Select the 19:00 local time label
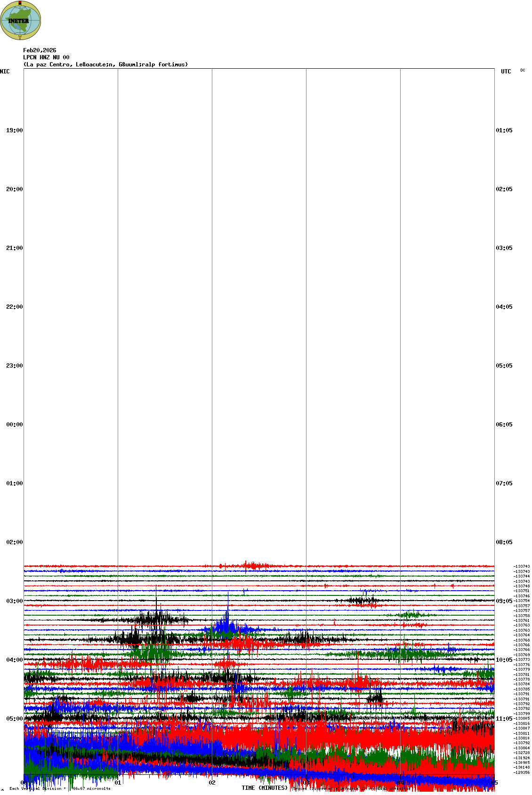 tap(14, 130)
